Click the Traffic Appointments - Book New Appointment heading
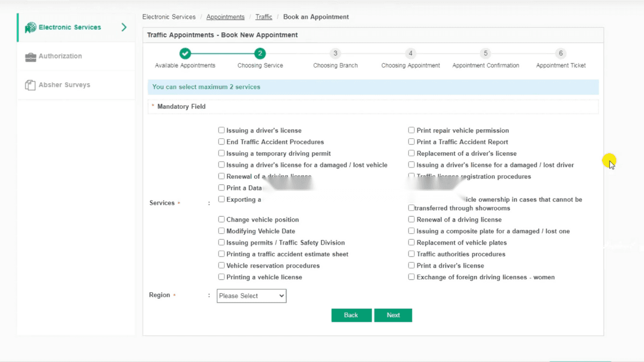The height and width of the screenshot is (362, 644). (222, 35)
